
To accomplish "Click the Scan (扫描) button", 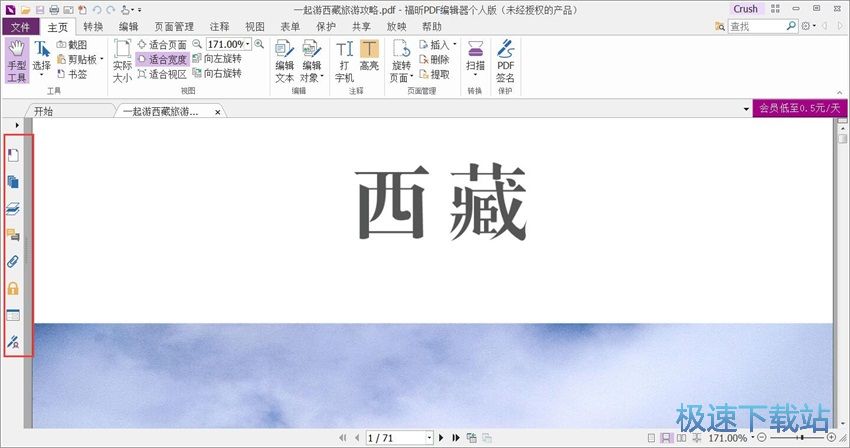I will 475,57.
